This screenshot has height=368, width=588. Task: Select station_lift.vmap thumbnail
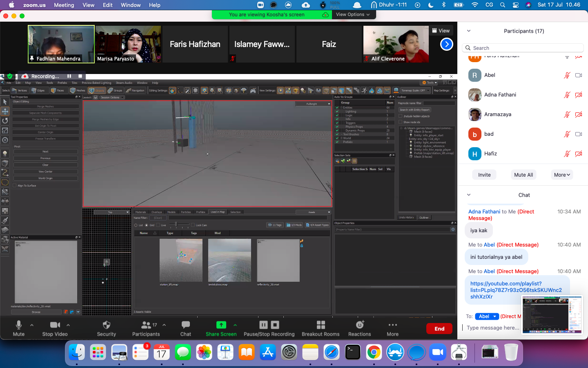point(181,260)
